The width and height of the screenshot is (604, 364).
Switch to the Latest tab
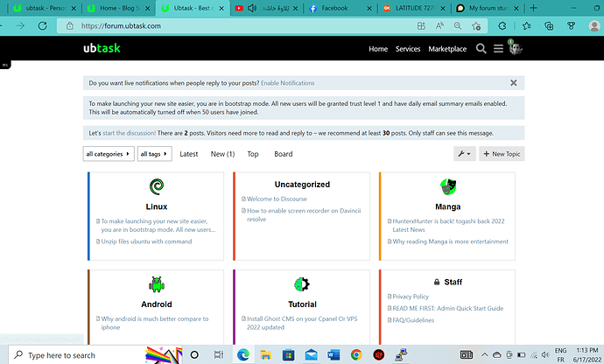[189, 154]
